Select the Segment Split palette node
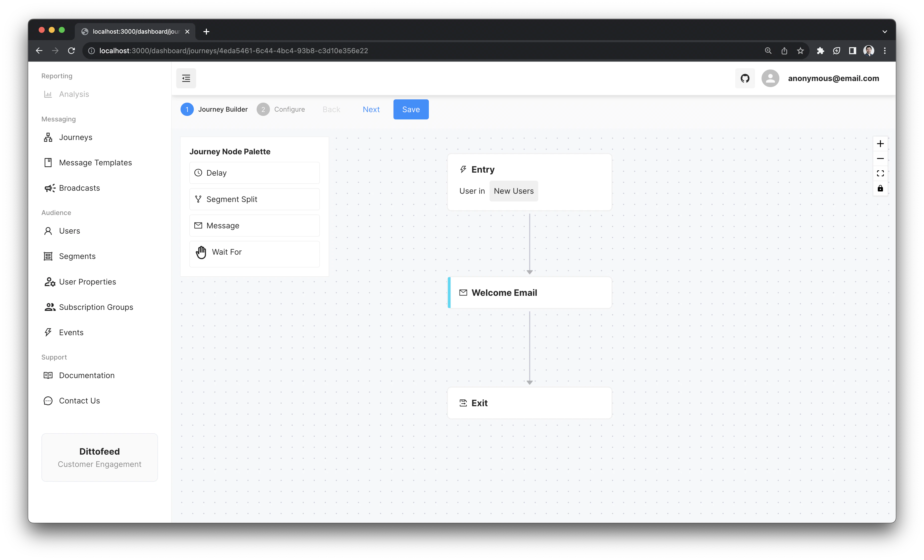Image resolution: width=924 pixels, height=560 pixels. (x=254, y=199)
